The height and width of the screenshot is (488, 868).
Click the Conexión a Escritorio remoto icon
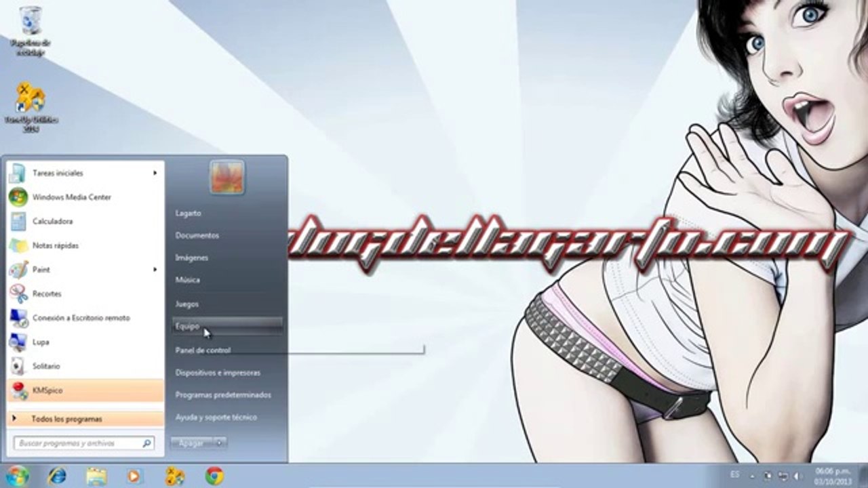pos(18,318)
